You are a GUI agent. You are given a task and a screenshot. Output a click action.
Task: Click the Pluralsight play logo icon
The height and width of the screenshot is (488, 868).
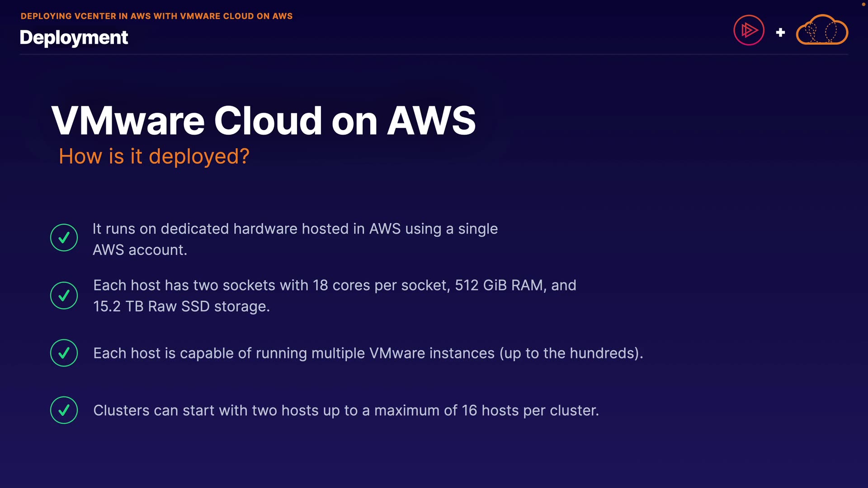pyautogui.click(x=749, y=30)
